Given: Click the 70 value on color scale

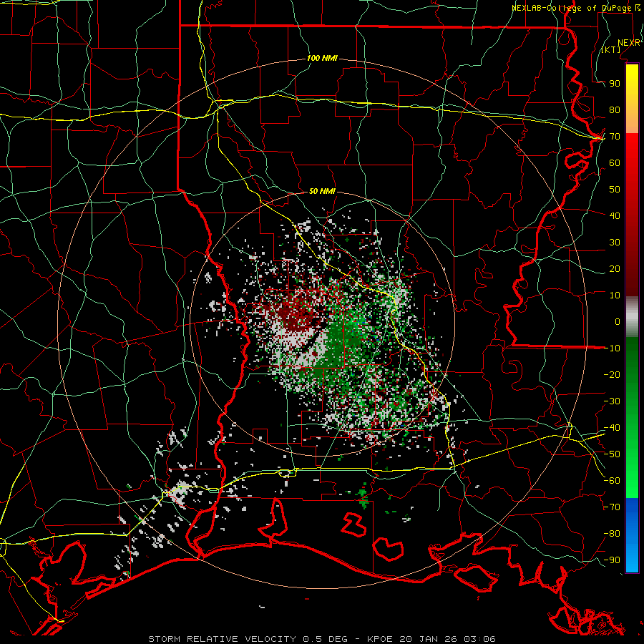Looking at the screenshot, I should [x=615, y=137].
